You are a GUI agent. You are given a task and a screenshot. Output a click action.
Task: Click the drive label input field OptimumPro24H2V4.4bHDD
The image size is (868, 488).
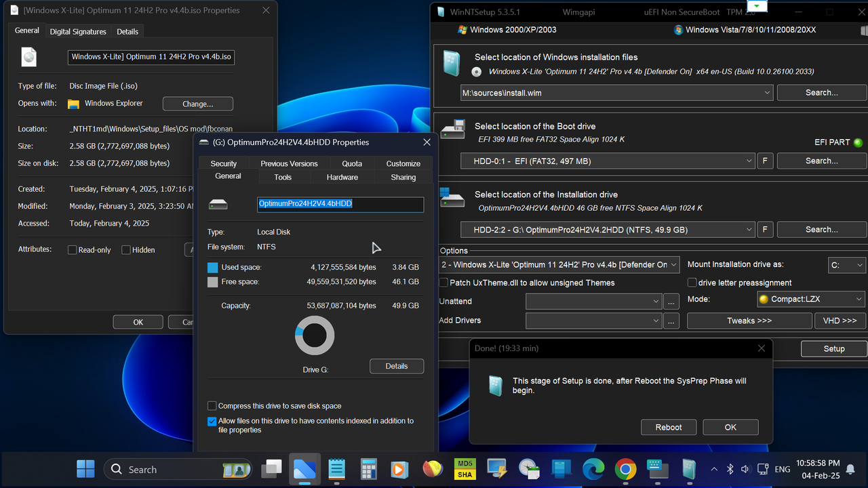340,203
